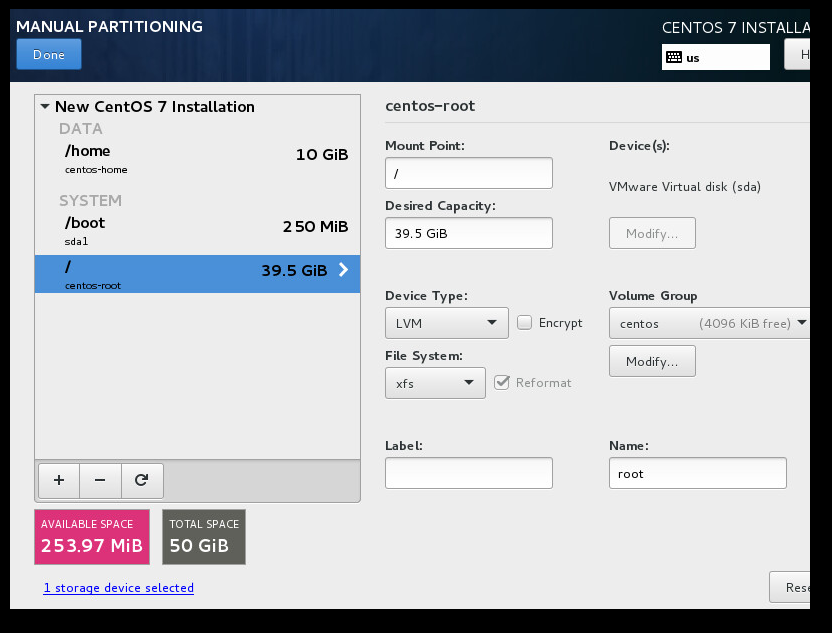Click the minus icon to remove mount point
Viewport: 832px width, 633px height.
(100, 481)
